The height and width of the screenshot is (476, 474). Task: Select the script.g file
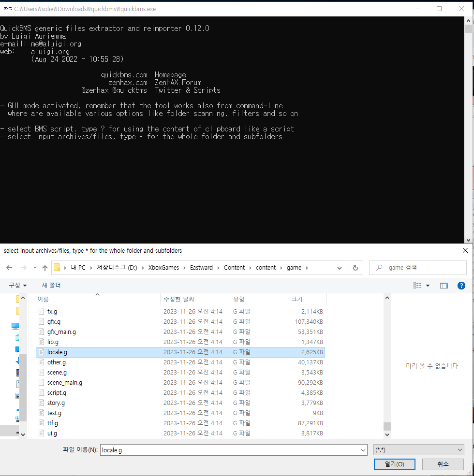tap(180, 392)
